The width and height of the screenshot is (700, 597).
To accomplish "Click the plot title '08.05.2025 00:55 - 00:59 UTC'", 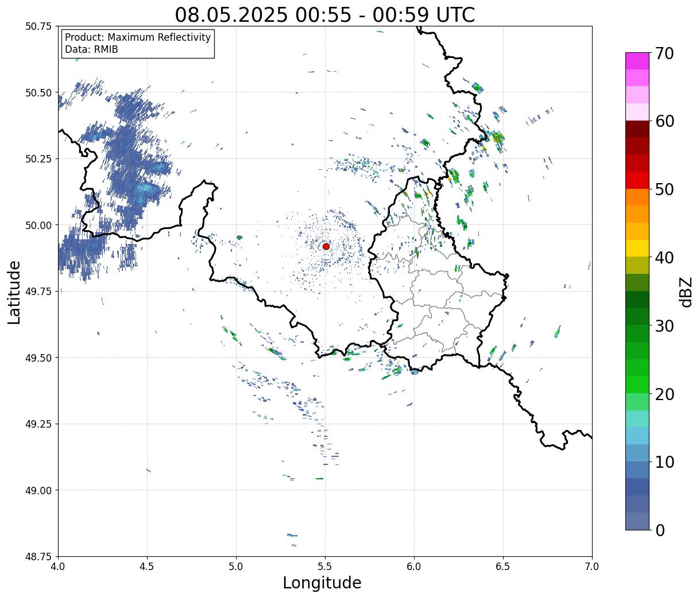I will [324, 15].
